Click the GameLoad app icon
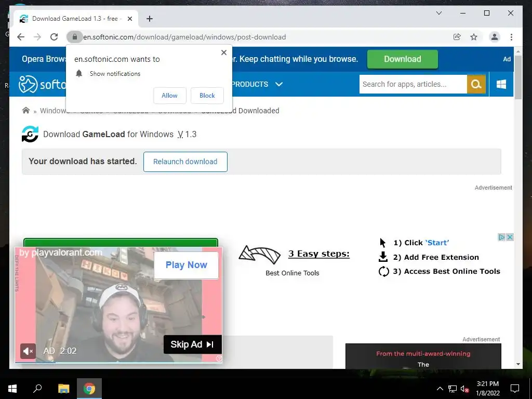Screen dimensions: 532x399 tap(30, 134)
